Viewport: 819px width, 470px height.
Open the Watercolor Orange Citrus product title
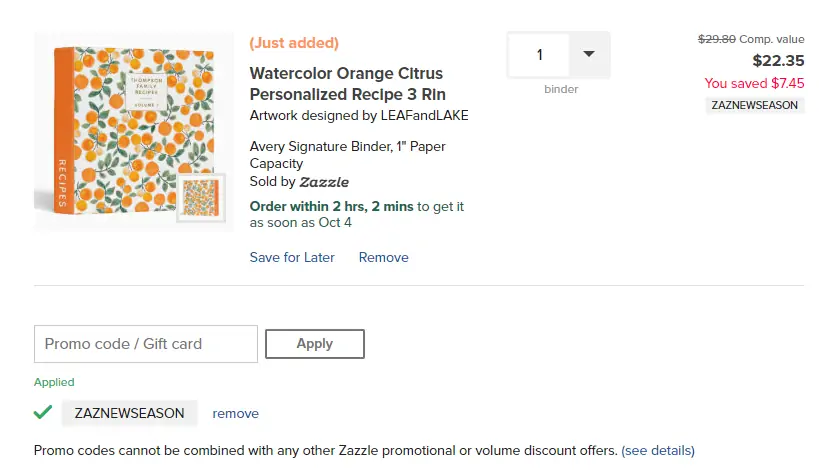tap(346, 83)
